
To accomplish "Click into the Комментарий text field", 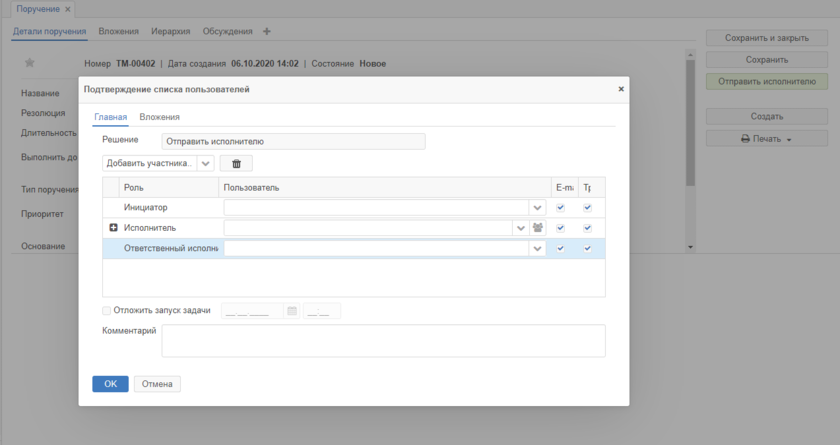I will click(x=383, y=340).
